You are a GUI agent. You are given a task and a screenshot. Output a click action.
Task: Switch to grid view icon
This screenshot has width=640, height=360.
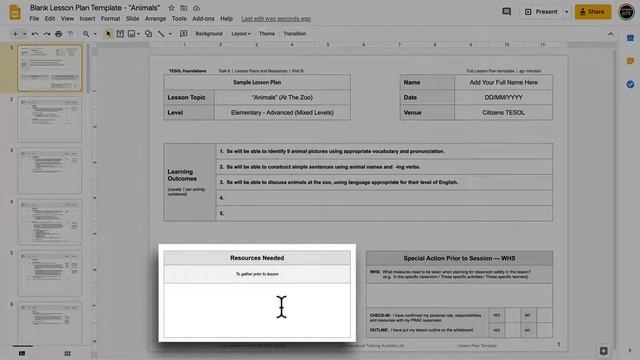click(67, 353)
